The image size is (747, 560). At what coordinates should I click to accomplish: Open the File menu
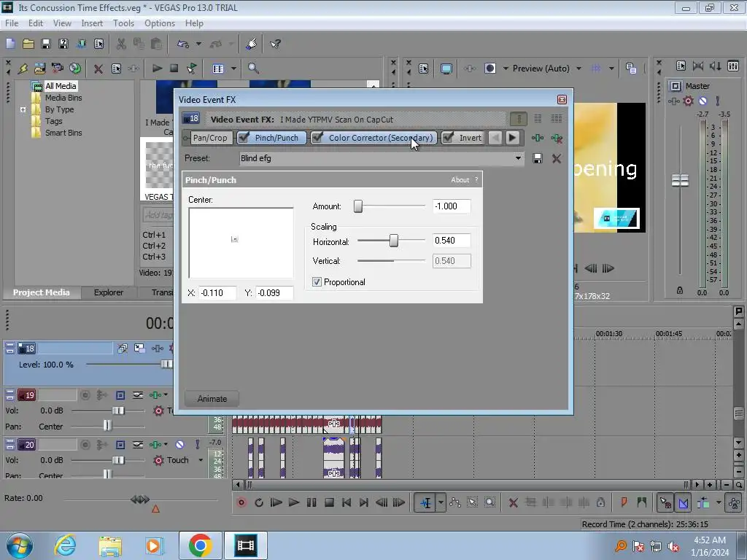point(12,23)
